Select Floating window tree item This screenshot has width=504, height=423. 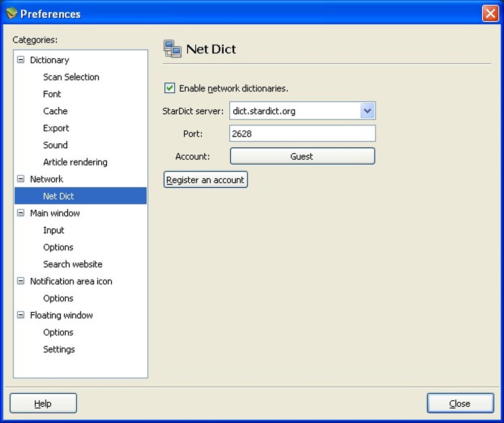(61, 315)
